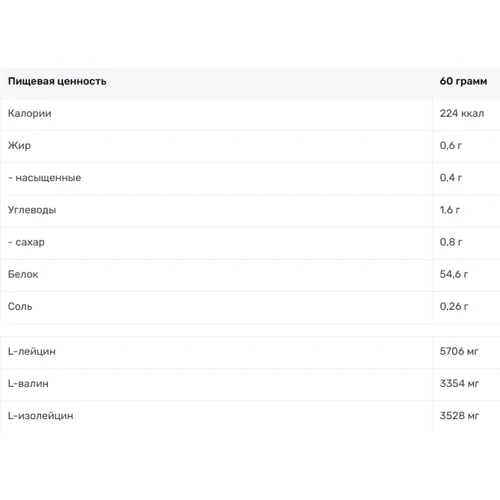Select the 60 грамм column header
The height and width of the screenshot is (500, 500).
click(x=463, y=81)
